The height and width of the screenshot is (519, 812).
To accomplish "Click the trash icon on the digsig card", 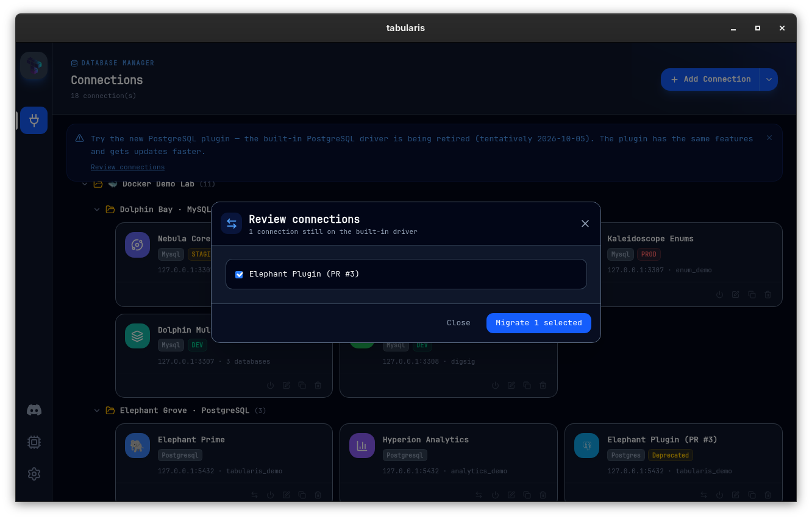I will point(543,386).
